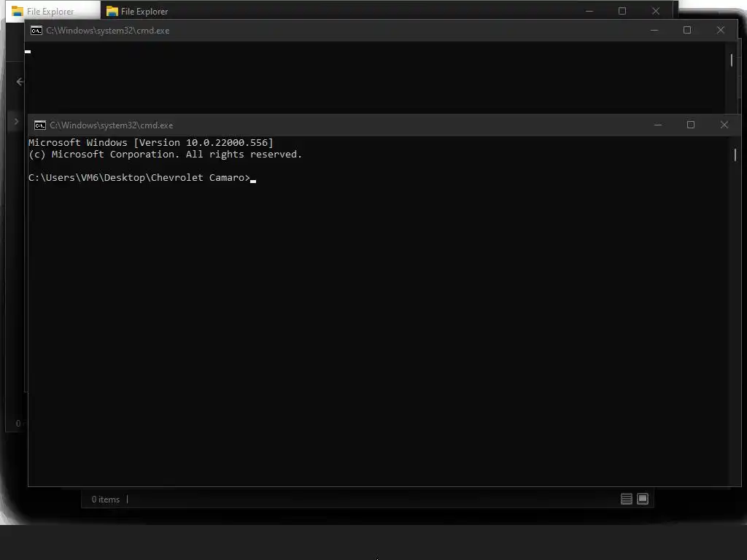Click the '0 items' status bar text
The width and height of the screenshot is (747, 560).
tap(106, 499)
